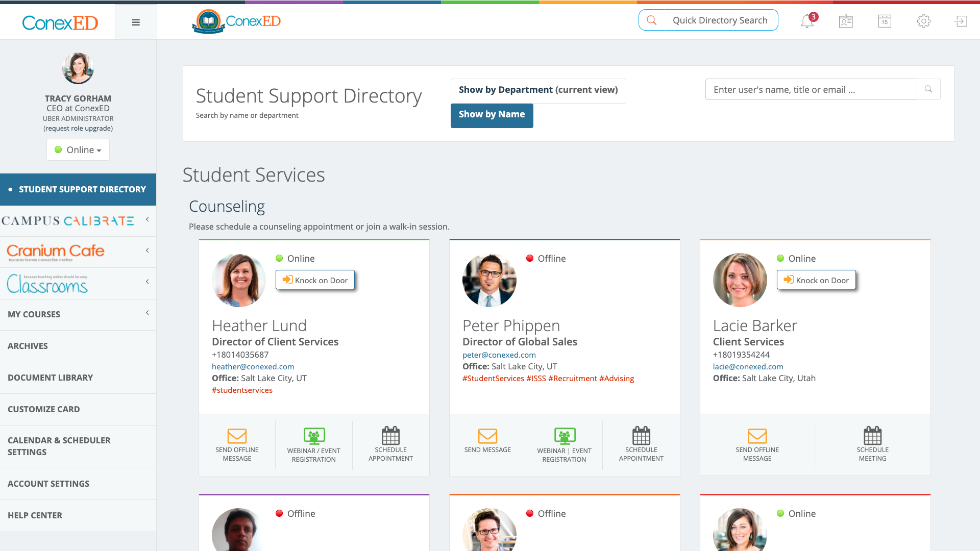Open the notifications bell icon

(x=807, y=21)
